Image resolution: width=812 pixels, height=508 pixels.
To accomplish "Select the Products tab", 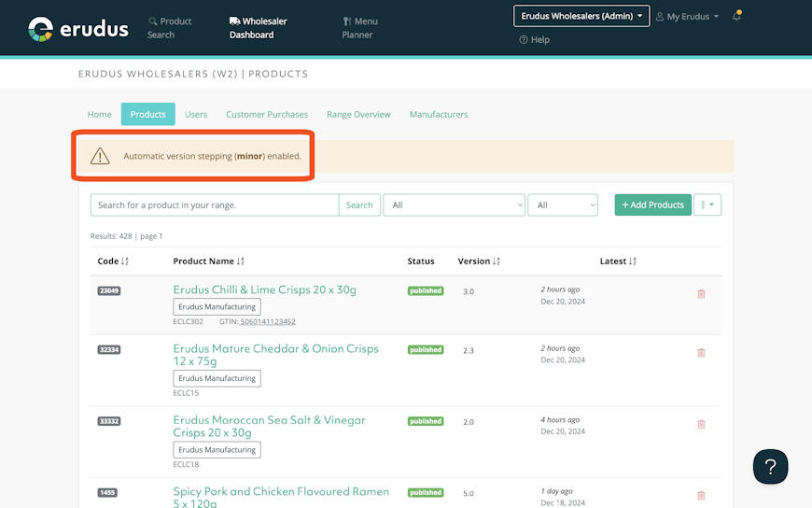I will 148,114.
